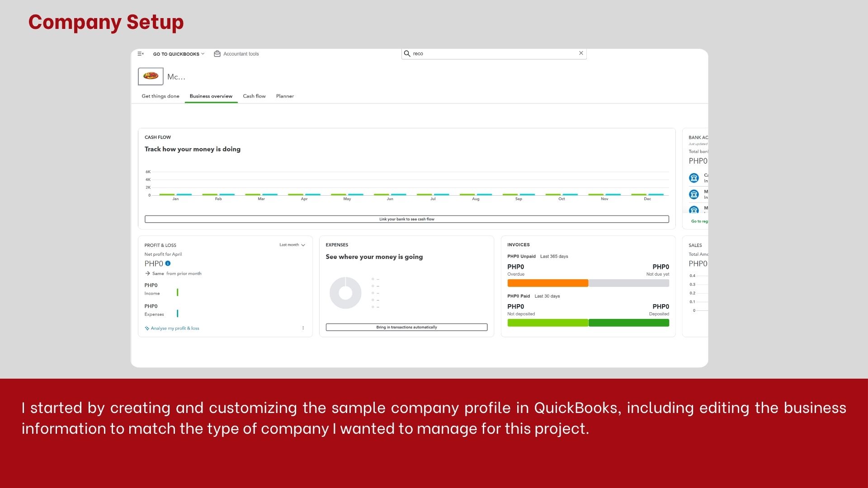Screen dimensions: 868x488
Task: Clear the search field with X
Action: tap(581, 53)
